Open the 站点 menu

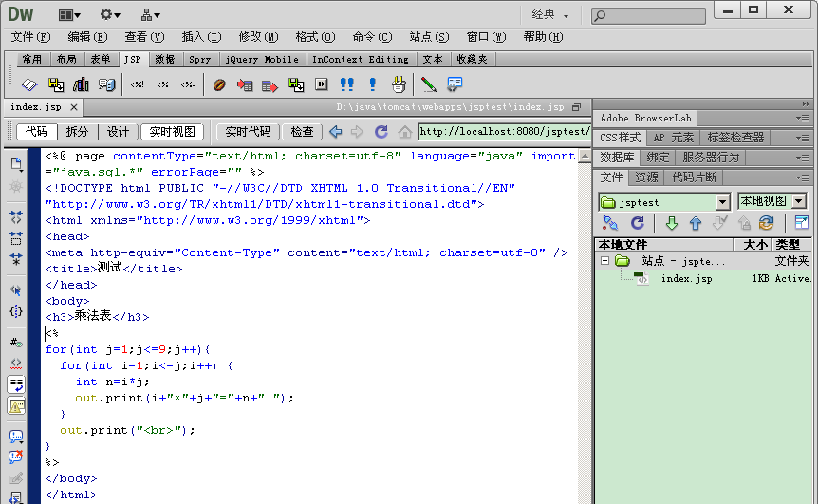[x=429, y=37]
